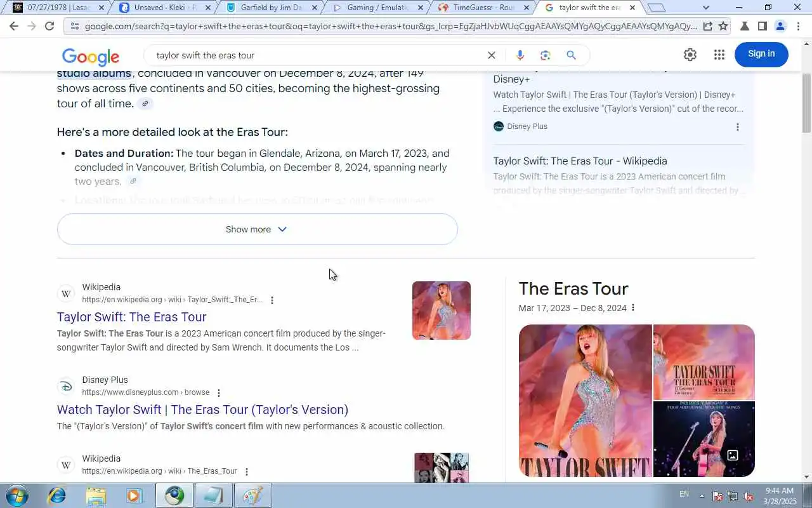812x508 pixels.
Task: Go to Google home via logo
Action: click(91, 57)
